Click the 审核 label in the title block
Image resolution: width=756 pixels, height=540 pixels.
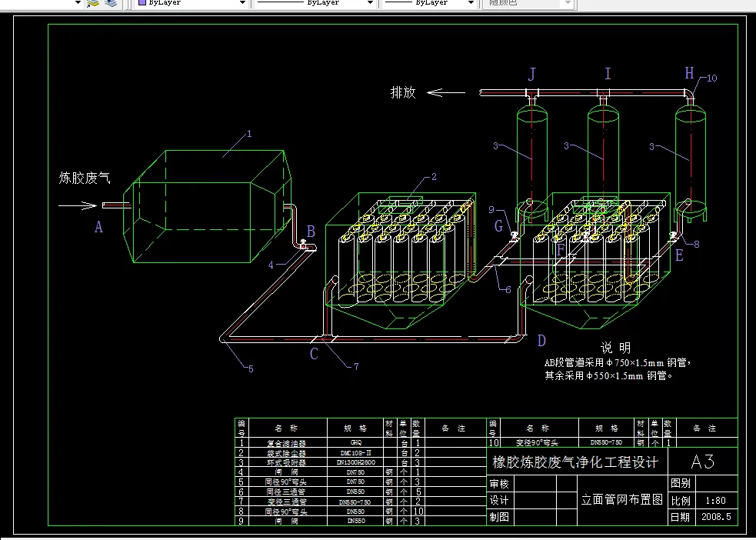coord(499,484)
